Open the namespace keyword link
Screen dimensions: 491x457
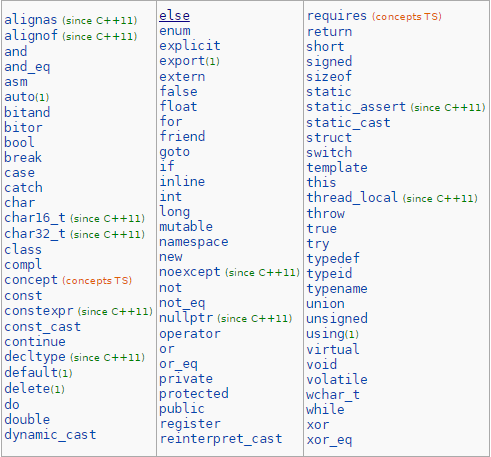194,242
